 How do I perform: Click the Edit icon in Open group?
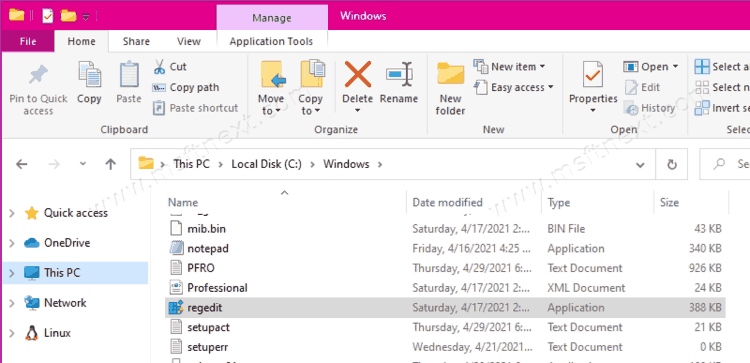tap(631, 88)
